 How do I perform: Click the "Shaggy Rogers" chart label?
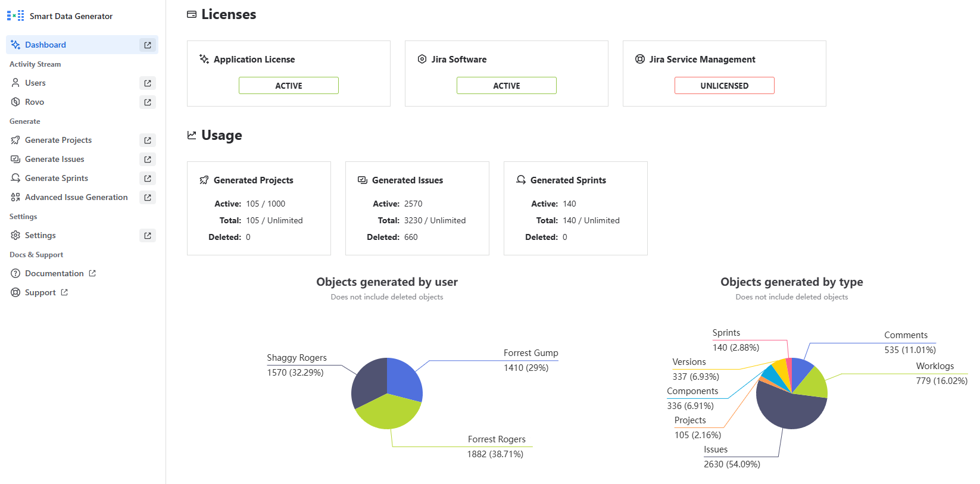(x=297, y=358)
